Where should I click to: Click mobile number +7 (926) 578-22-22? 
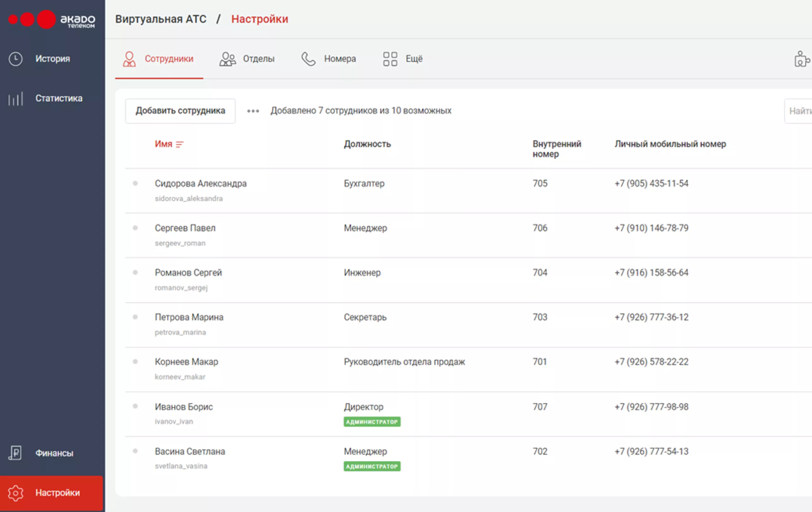pos(652,362)
